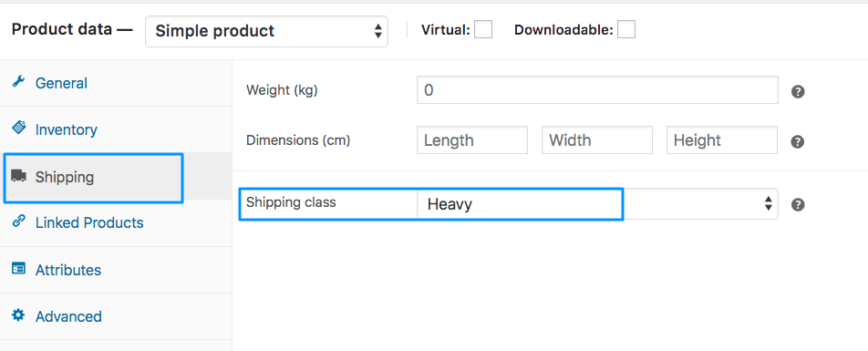Click the tag icon next to Inventory
868x351 pixels.
(x=18, y=128)
